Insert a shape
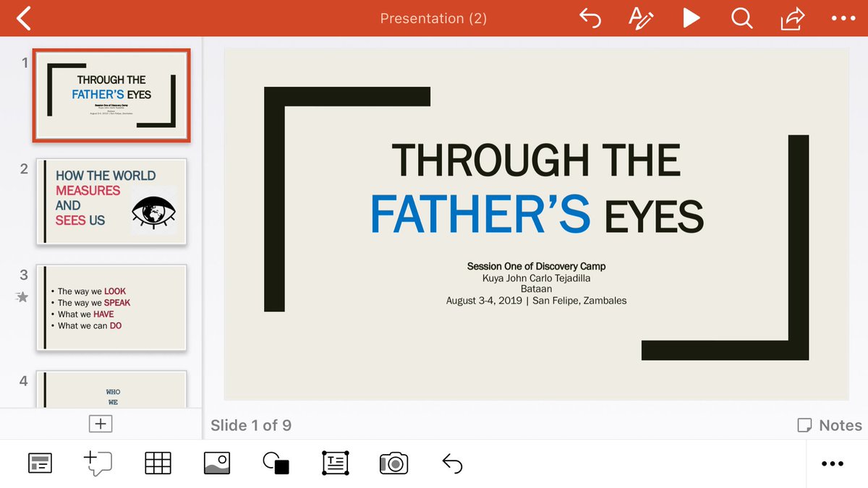The image size is (868, 488). pyautogui.click(x=276, y=463)
